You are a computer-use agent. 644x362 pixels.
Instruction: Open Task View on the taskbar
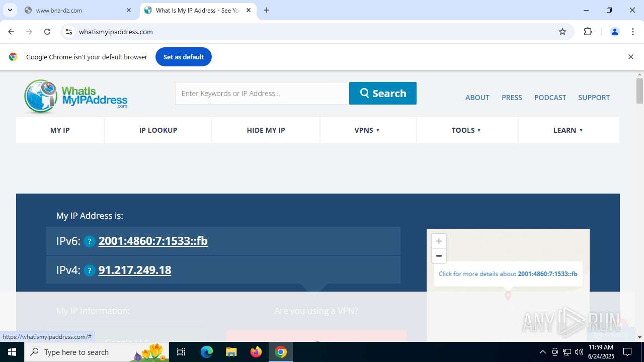coord(181,352)
